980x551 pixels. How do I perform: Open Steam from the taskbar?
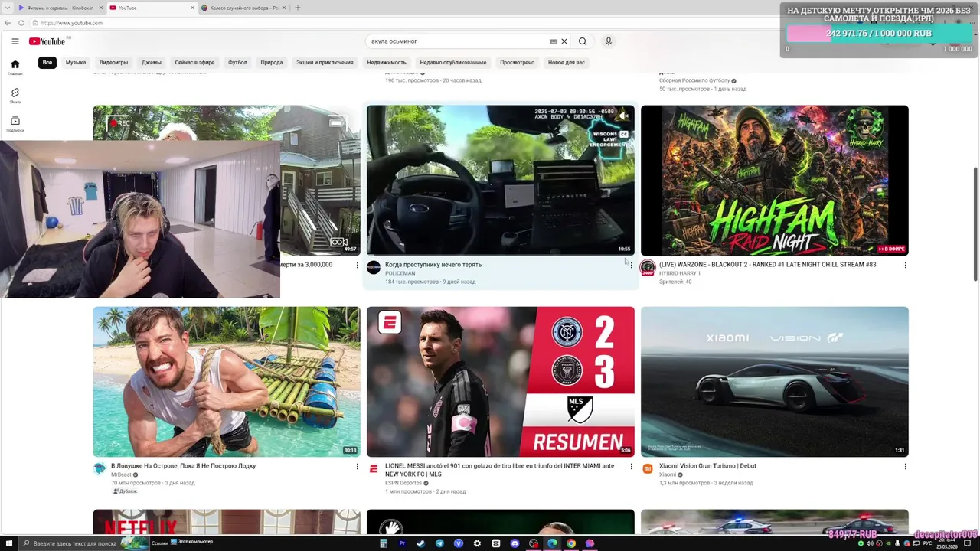tap(420, 543)
